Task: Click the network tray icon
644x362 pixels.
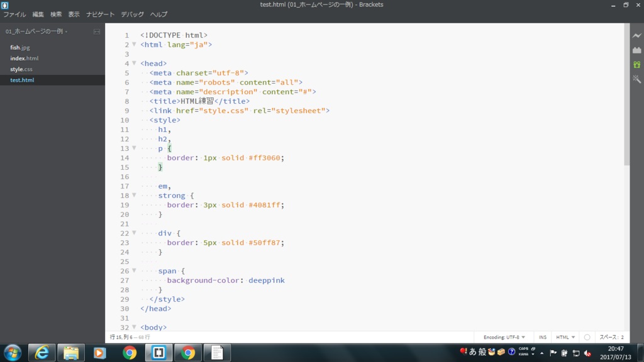Action: coord(576,353)
